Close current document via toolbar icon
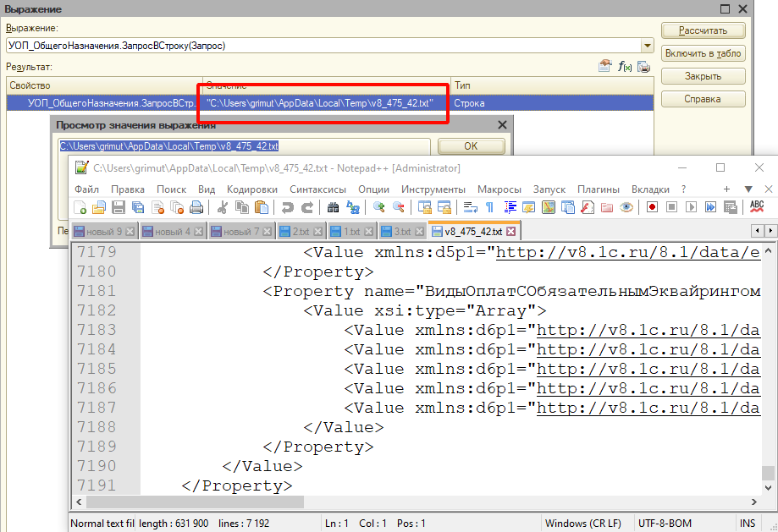The width and height of the screenshot is (778, 532). click(x=157, y=206)
